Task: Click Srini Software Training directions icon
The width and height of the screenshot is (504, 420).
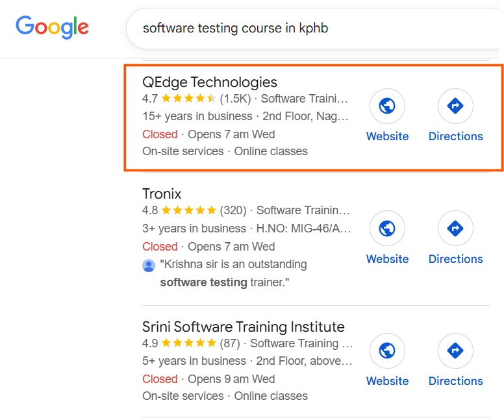Action: tap(455, 351)
